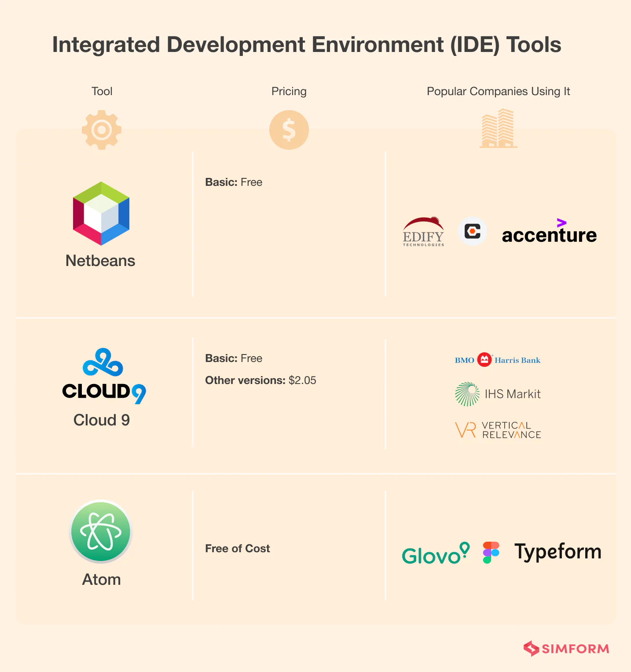The image size is (631, 672).
Task: Click the Tool column header
Action: [101, 91]
